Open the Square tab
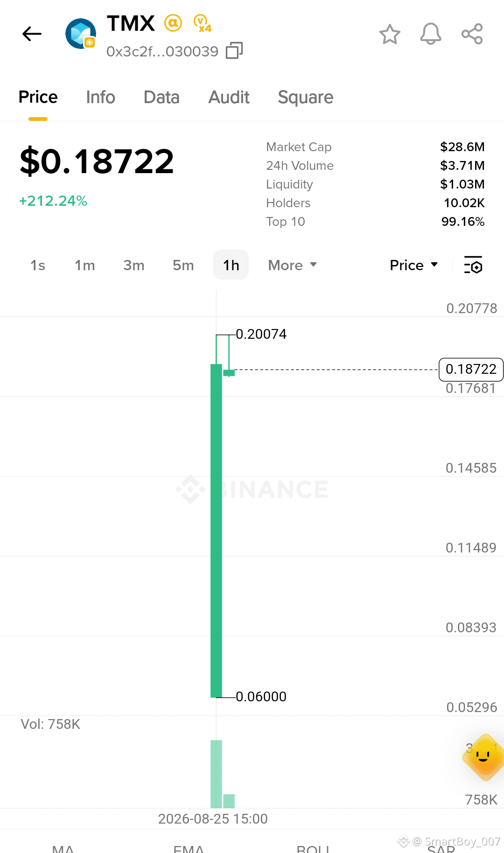The width and height of the screenshot is (504, 853). pos(306,97)
